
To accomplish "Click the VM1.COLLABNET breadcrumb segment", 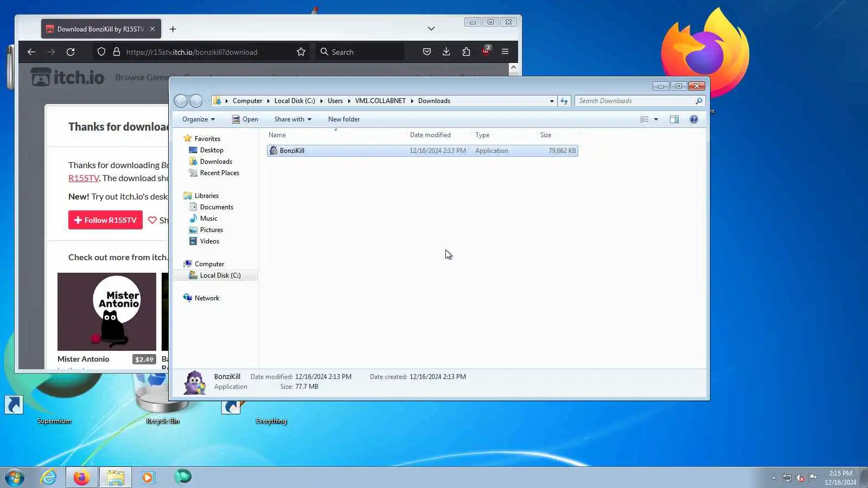I will (380, 101).
